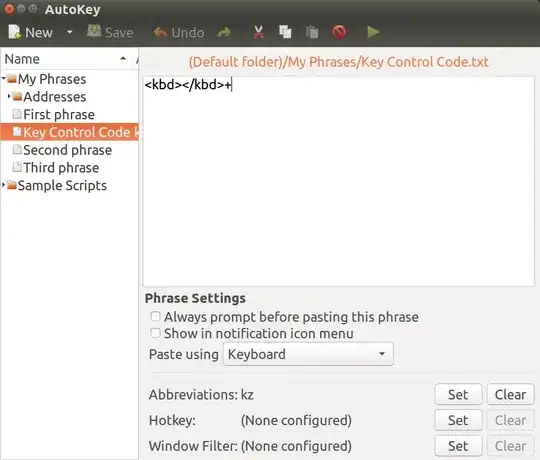540x460 pixels.
Task: Click Set button for Hotkey
Action: coord(458,420)
